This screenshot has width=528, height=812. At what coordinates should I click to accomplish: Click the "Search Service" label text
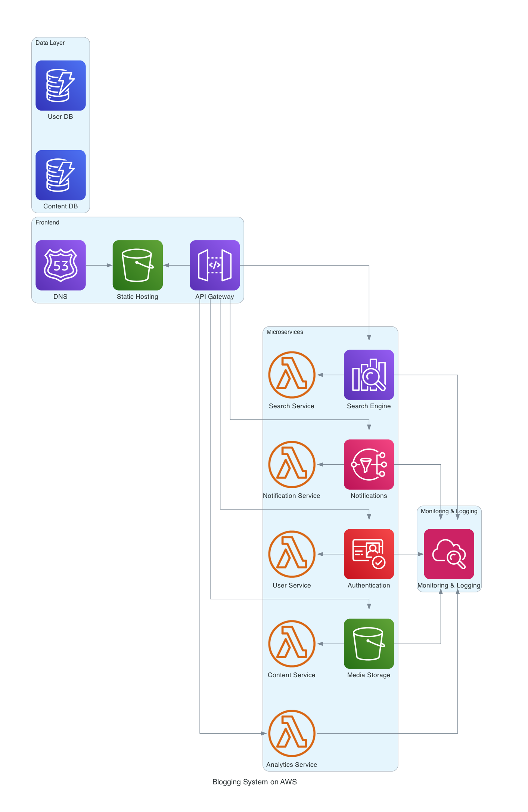292,406
